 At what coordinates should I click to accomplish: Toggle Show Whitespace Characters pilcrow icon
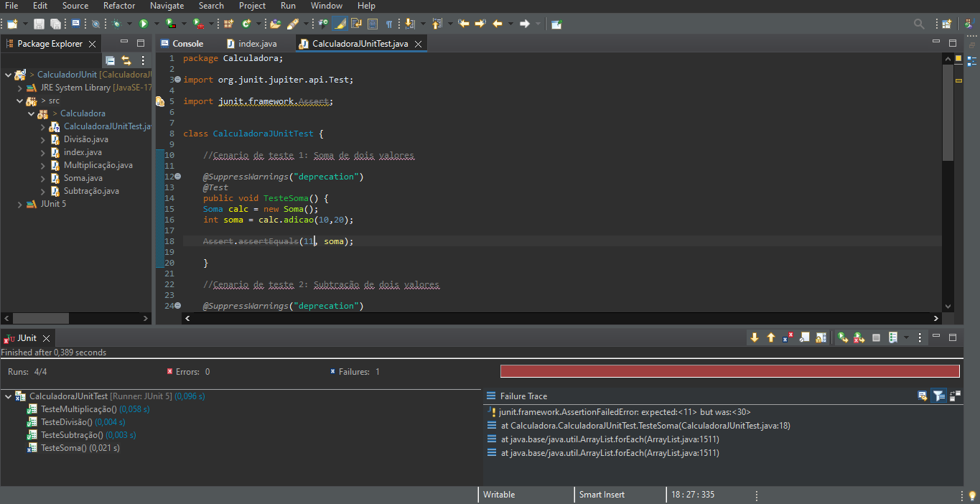tap(389, 24)
